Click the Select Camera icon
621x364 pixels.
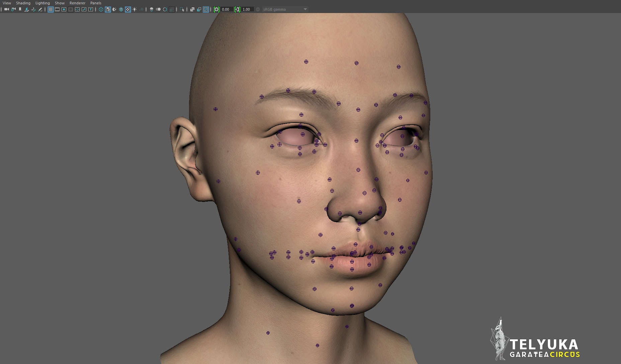click(6, 9)
